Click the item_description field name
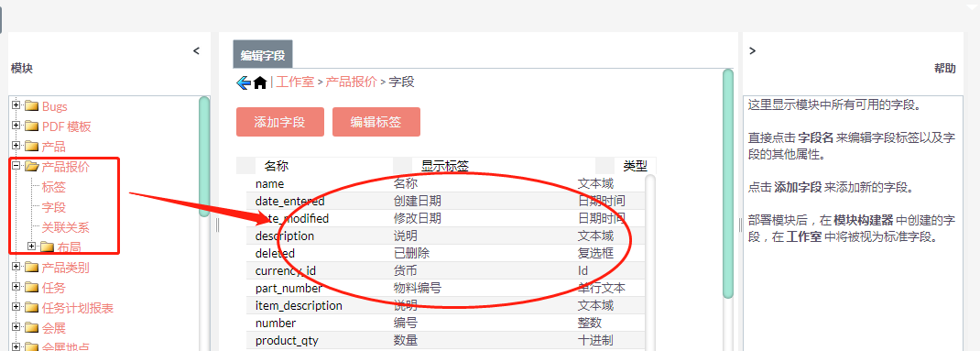 [x=299, y=306]
